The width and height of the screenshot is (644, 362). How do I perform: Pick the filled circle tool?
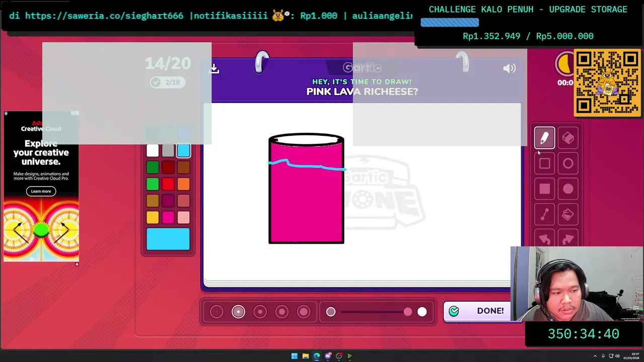568,189
